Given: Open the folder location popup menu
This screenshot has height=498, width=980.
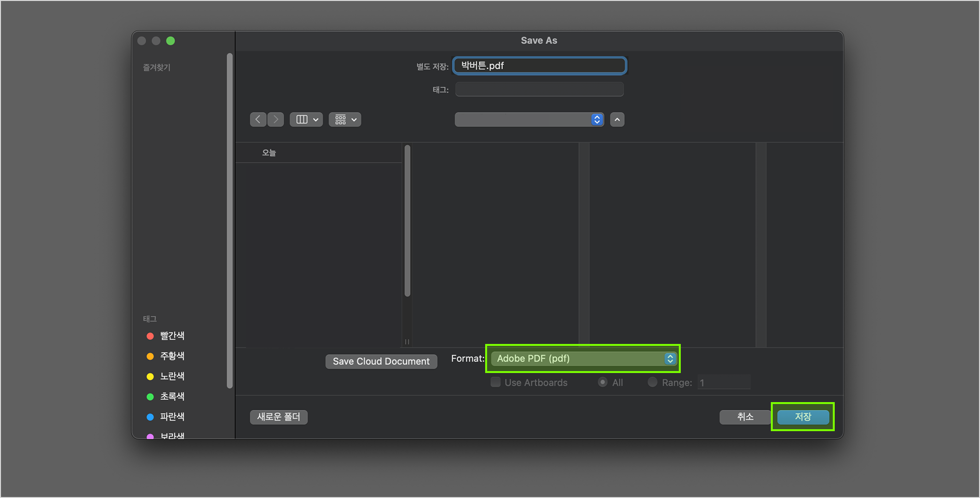Looking at the screenshot, I should tap(529, 120).
